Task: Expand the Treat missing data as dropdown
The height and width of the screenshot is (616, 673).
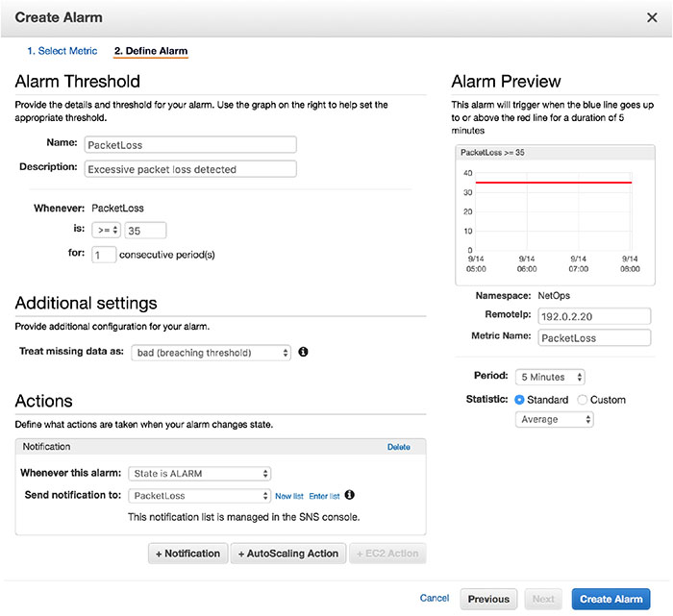Action: click(212, 353)
